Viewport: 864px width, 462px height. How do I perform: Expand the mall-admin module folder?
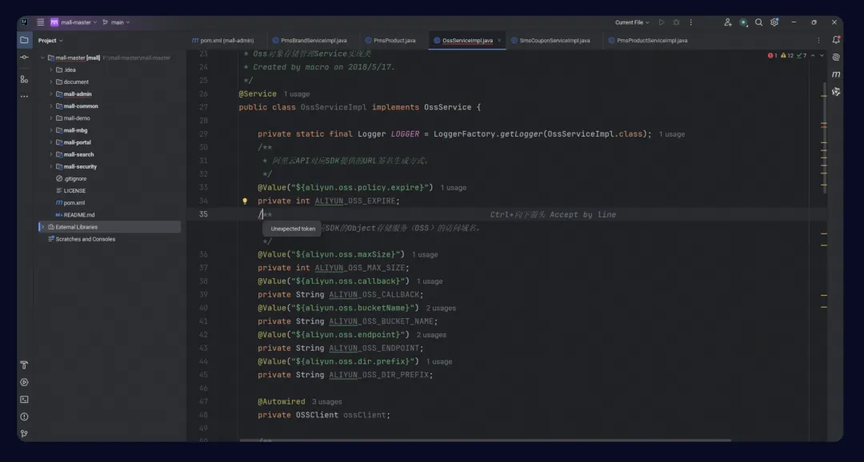51,94
